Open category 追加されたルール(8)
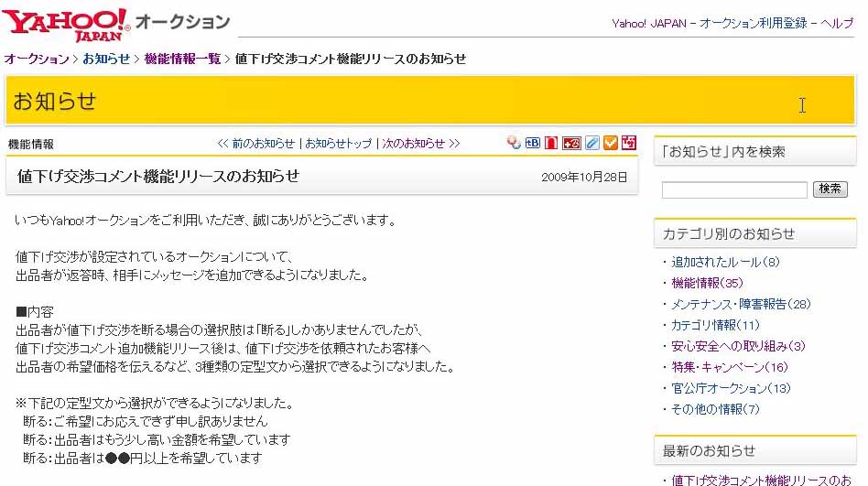 tap(725, 262)
